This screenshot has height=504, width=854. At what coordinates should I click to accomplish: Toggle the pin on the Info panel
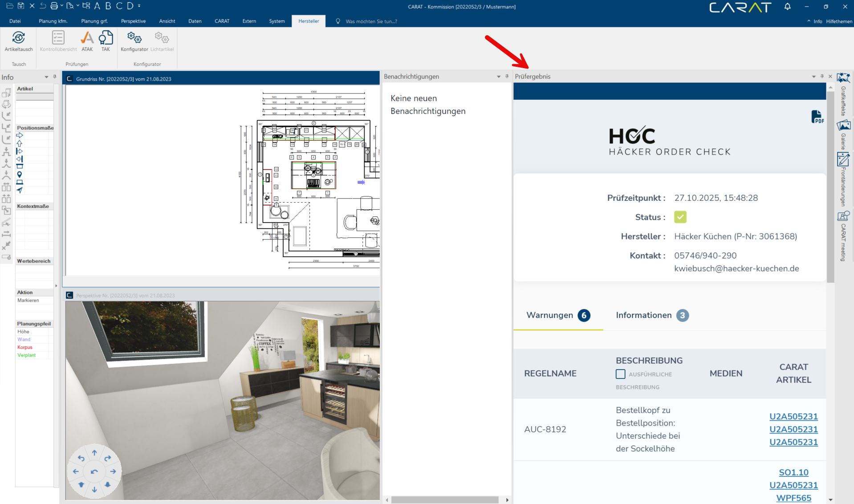click(x=55, y=77)
